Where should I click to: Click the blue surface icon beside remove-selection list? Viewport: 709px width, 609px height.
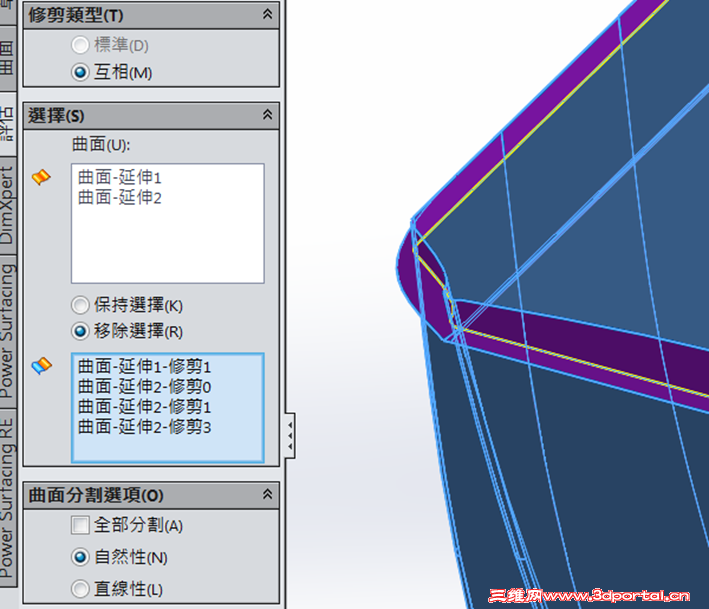[41, 365]
